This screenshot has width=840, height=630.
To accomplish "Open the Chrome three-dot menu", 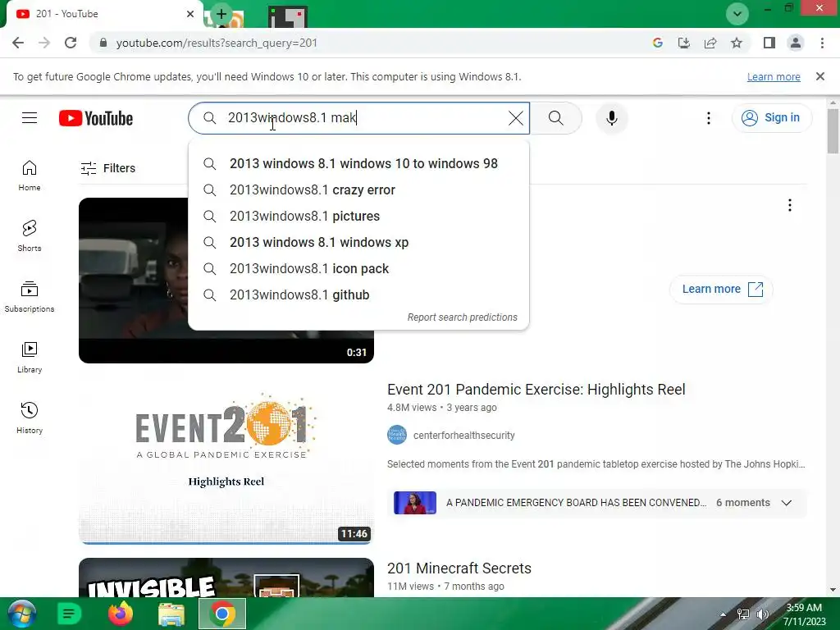I will click(822, 43).
